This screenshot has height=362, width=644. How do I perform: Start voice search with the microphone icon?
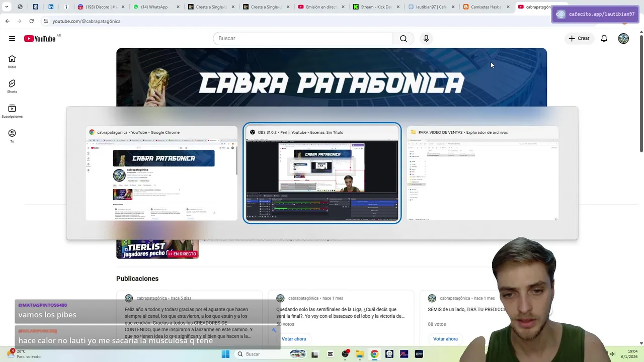[x=426, y=38]
